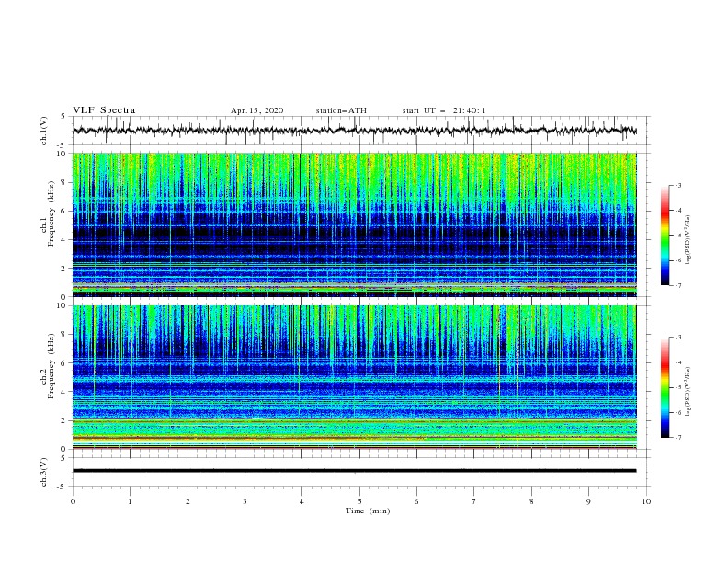Select the "start UT = 21:40:1" text
The height and width of the screenshot is (563, 728).
[444, 110]
